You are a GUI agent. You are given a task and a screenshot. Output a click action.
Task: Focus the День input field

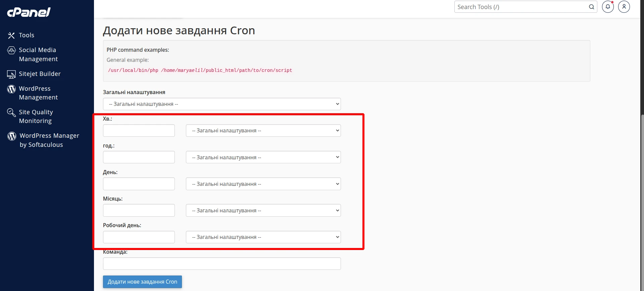139,184
